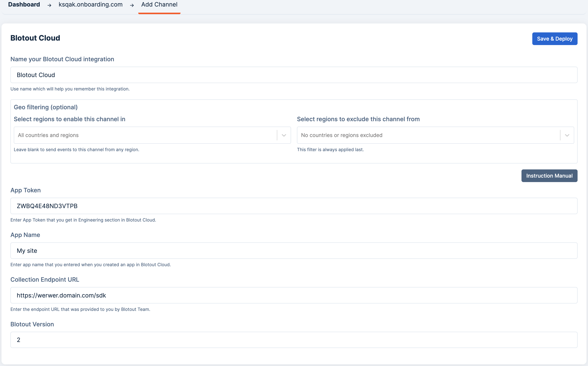Screen dimensions: 588x366
Task: Click the App Token field label
Action: coord(25,190)
